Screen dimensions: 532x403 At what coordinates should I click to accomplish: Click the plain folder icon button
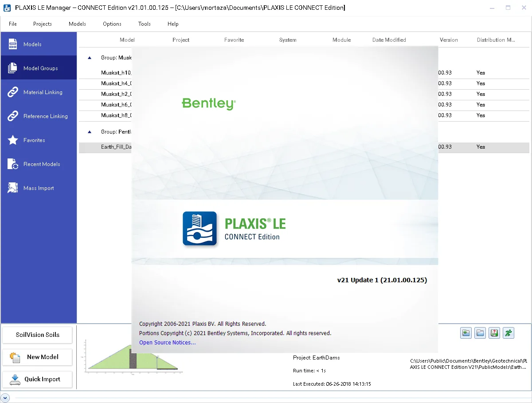(x=480, y=333)
